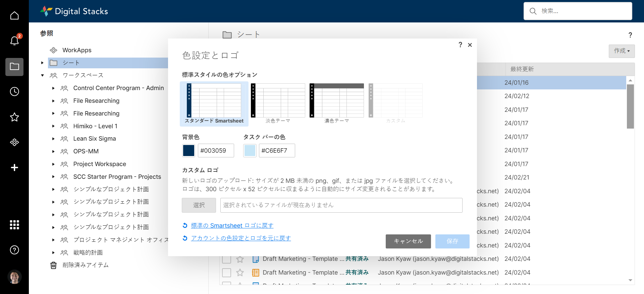Expand SCC Starter Program - Projects
644x294 pixels.
(x=53, y=177)
